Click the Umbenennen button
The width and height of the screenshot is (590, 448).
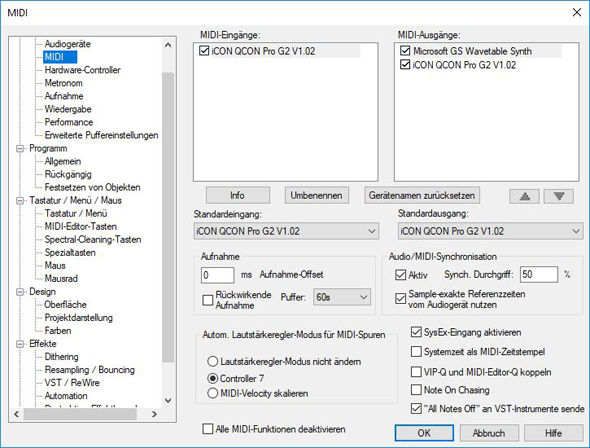316,196
